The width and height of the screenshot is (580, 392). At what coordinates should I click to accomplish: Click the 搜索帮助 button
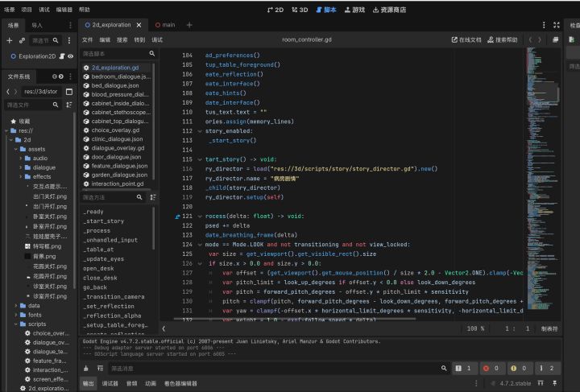click(x=503, y=39)
